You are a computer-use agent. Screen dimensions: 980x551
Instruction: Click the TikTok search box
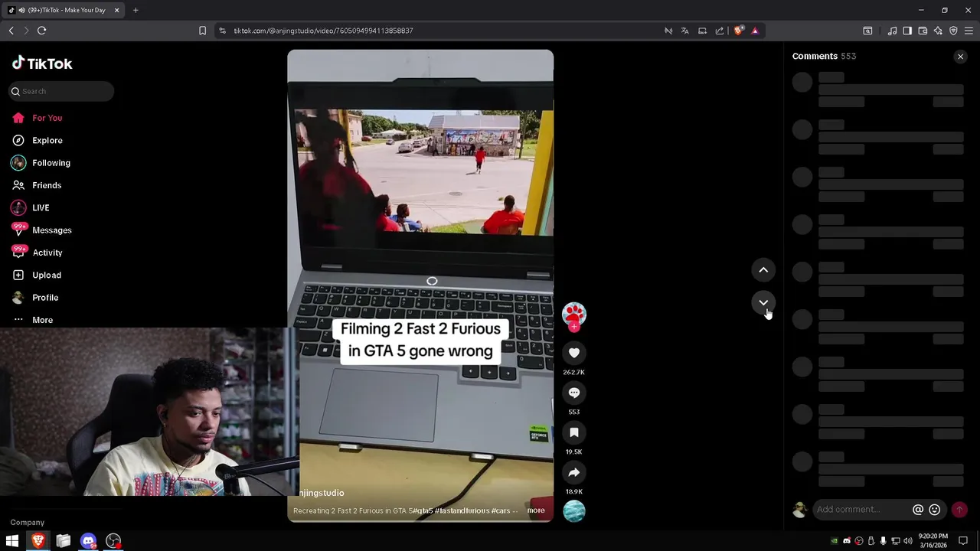click(x=61, y=91)
